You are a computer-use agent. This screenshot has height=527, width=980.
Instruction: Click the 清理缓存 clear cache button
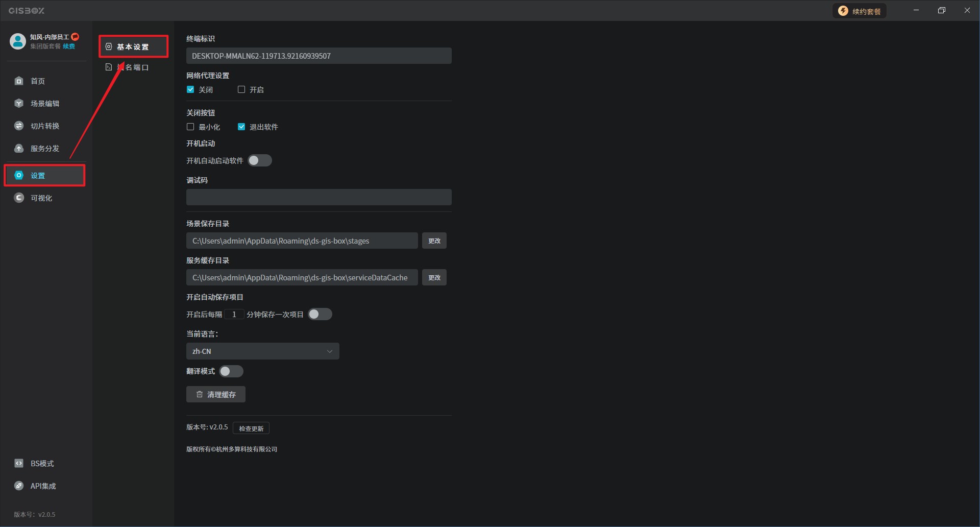click(215, 394)
